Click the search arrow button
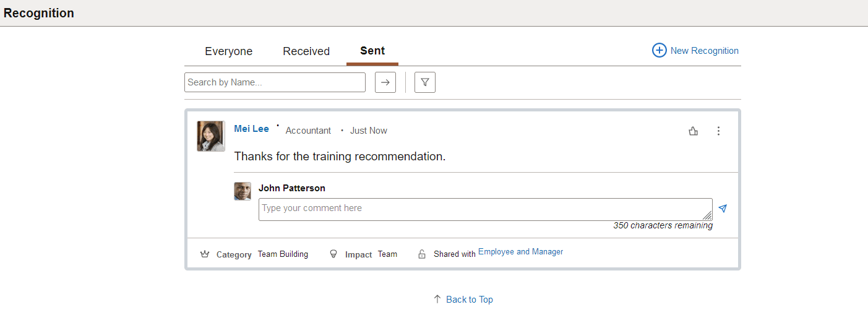The image size is (868, 320). tap(385, 82)
